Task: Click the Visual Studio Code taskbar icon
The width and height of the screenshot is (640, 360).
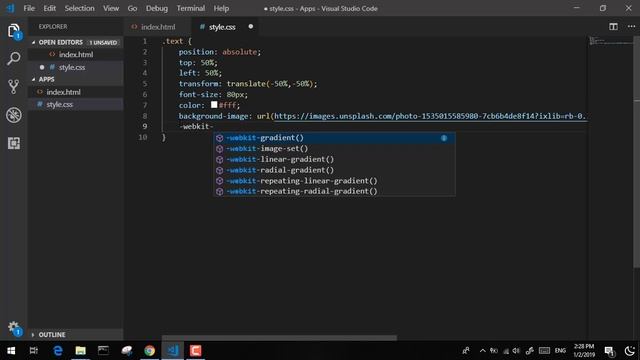Action: pyautogui.click(x=173, y=351)
